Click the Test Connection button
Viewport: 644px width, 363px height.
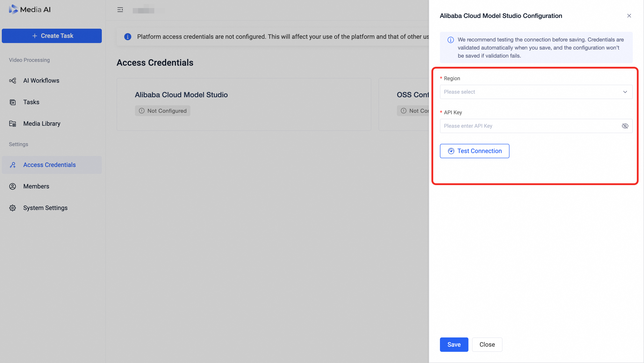point(474,151)
